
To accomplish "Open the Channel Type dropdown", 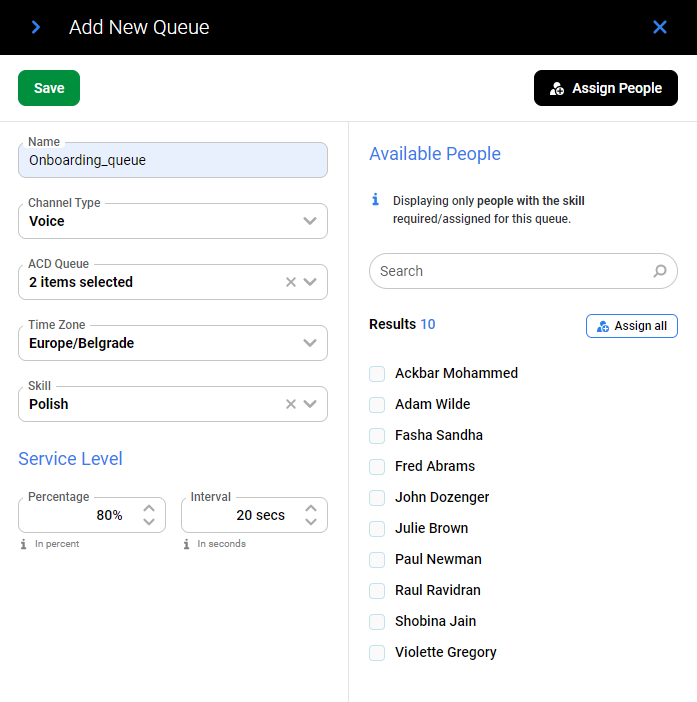I will [x=310, y=221].
